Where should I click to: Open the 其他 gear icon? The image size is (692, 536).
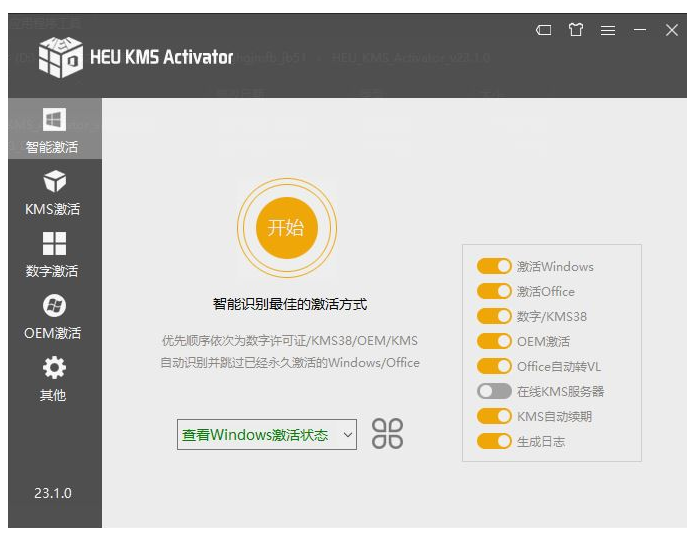point(54,368)
